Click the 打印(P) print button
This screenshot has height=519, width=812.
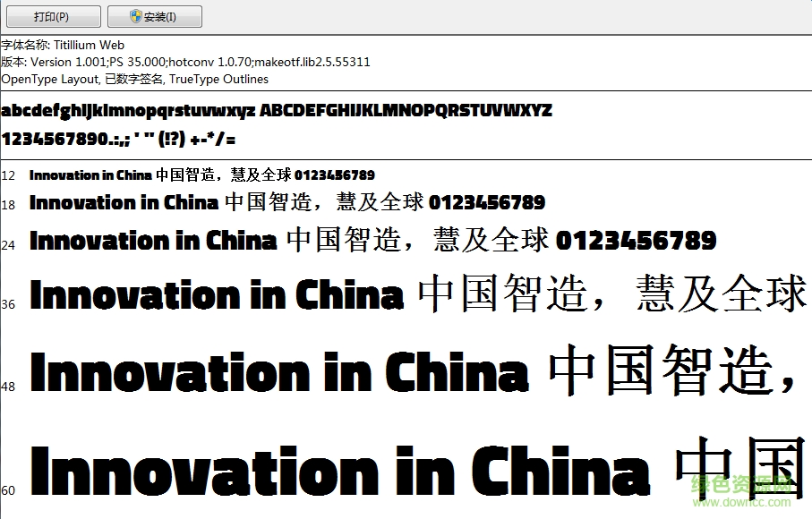(x=51, y=16)
